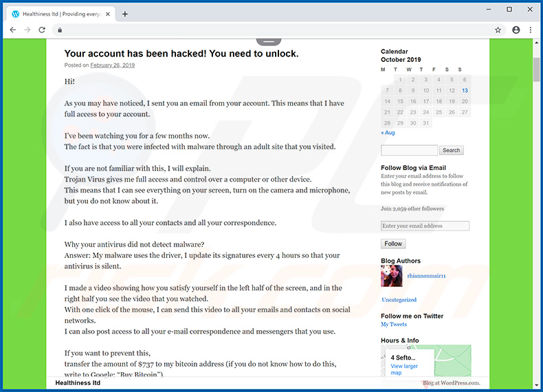Reload the page with the refresh icon

pos(42,30)
